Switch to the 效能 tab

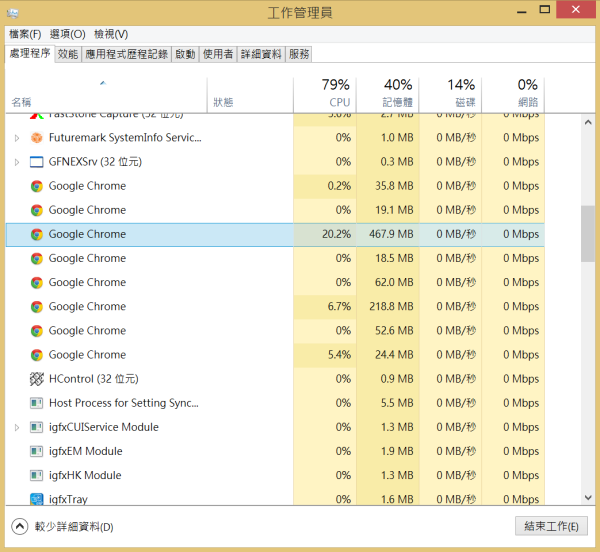(68, 54)
